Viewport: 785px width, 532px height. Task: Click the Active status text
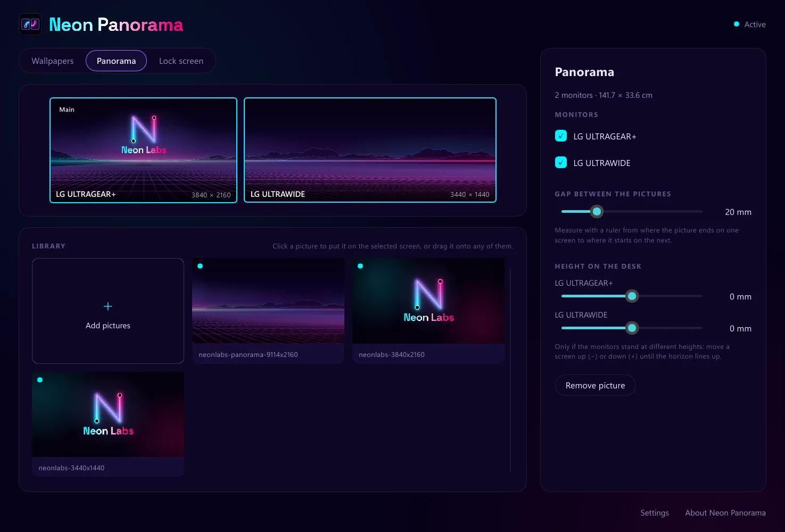pyautogui.click(x=755, y=24)
